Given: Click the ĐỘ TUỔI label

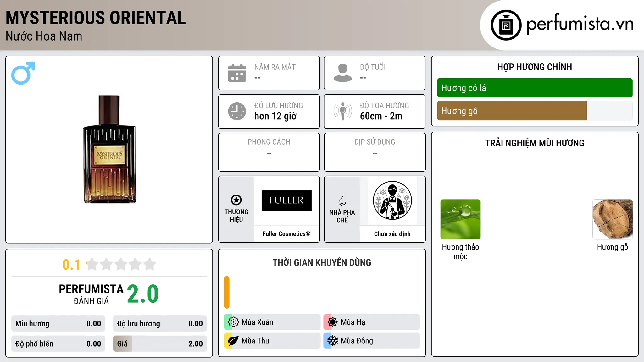Looking at the screenshot, I should [373, 67].
